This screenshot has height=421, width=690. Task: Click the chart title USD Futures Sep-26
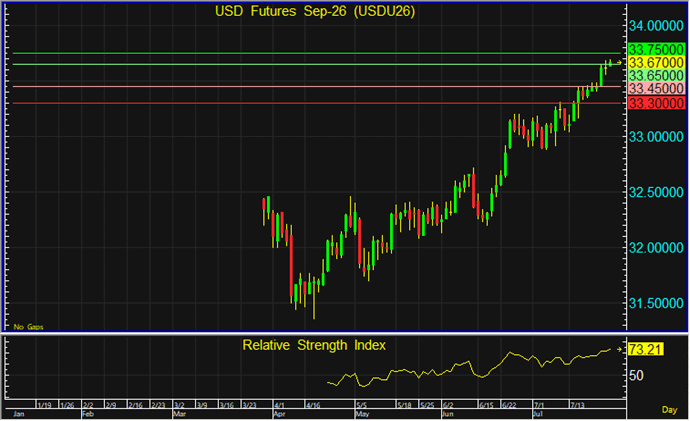point(315,11)
